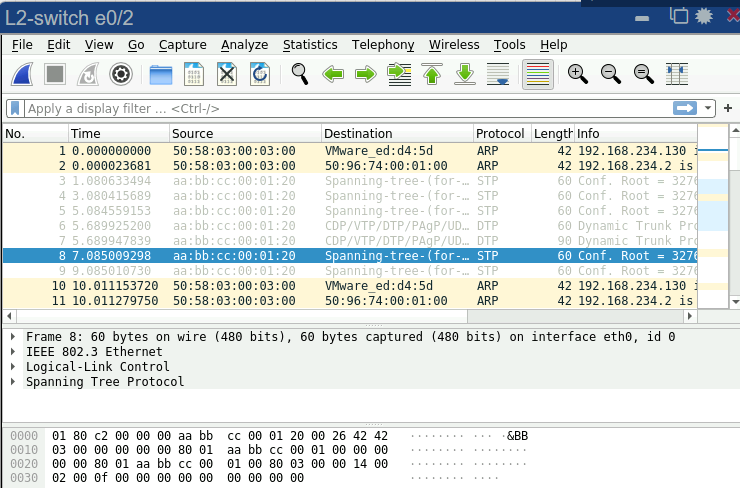Zoom in main window text
Viewport: 740px width, 488px height.
[x=577, y=74]
